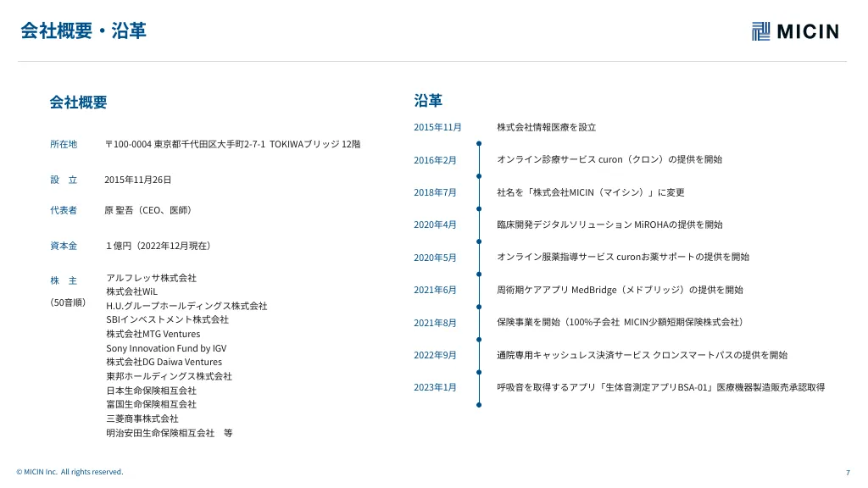868x488 pixels.
Task: Click the timeline date 2020年5月
Action: point(435,258)
